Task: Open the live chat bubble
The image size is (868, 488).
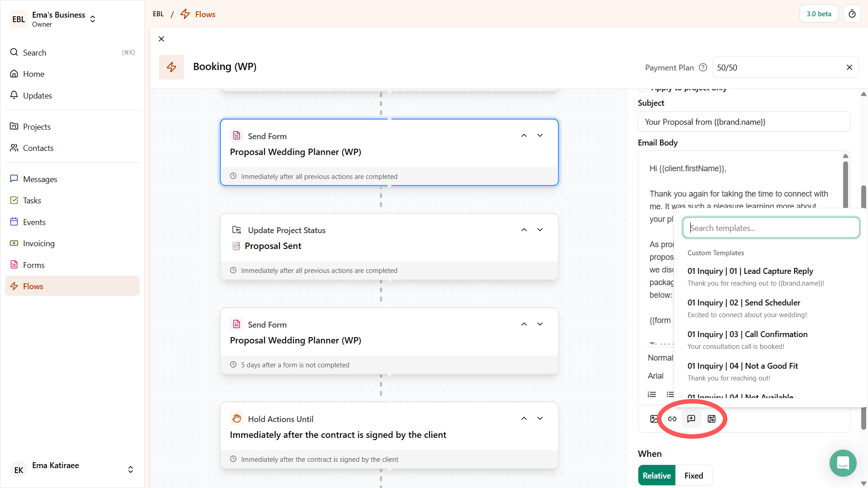Action: point(843,463)
